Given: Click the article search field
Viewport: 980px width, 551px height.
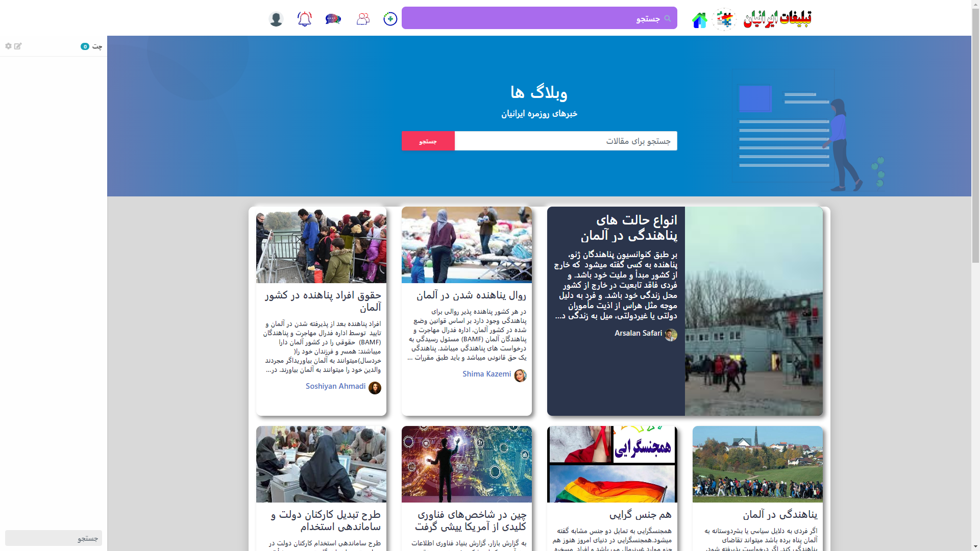Looking at the screenshot, I should pyautogui.click(x=566, y=141).
